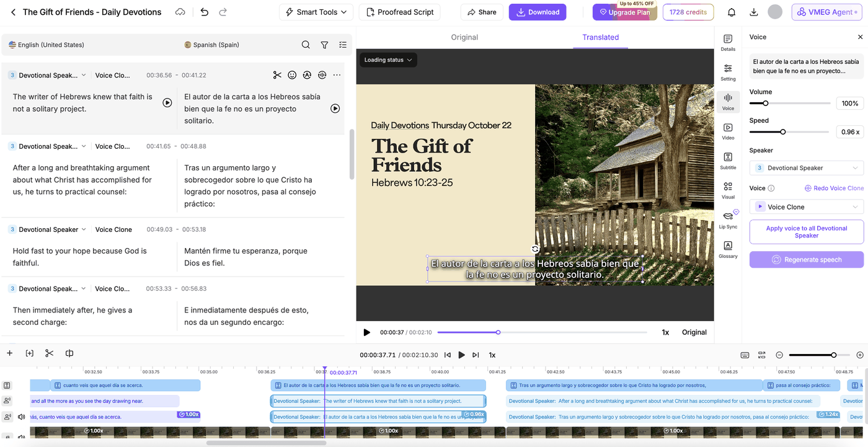Undo the last edit
Screen dimensions: 868x447
pyautogui.click(x=205, y=12)
